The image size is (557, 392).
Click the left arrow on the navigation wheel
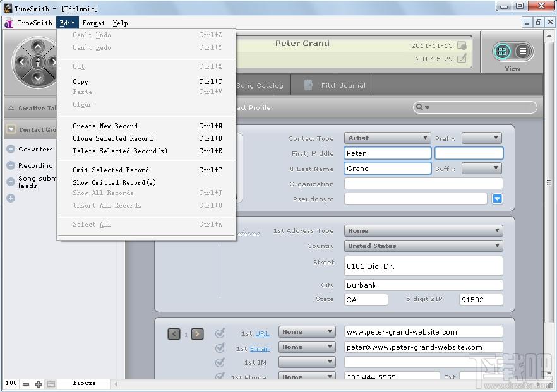tap(21, 62)
